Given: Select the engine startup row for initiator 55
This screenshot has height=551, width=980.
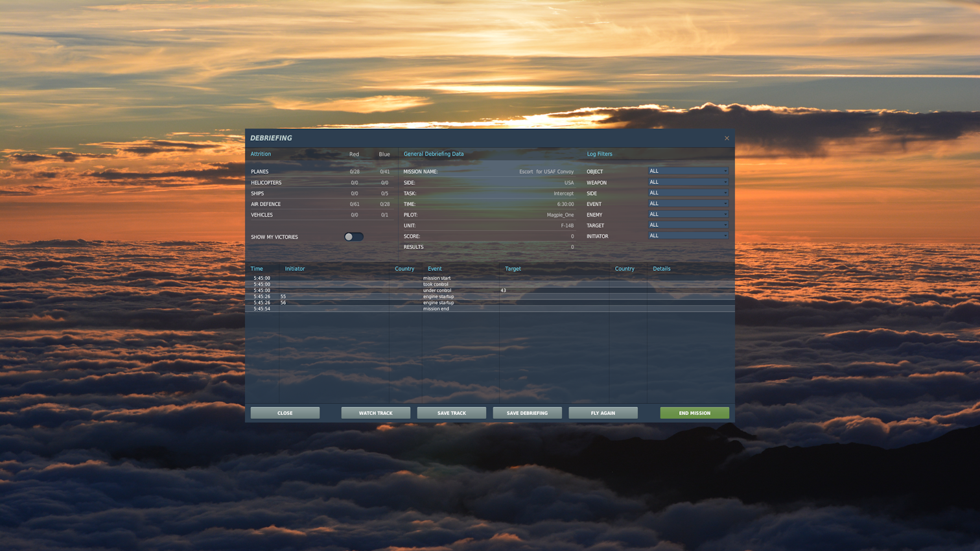Looking at the screenshot, I should click(x=490, y=296).
